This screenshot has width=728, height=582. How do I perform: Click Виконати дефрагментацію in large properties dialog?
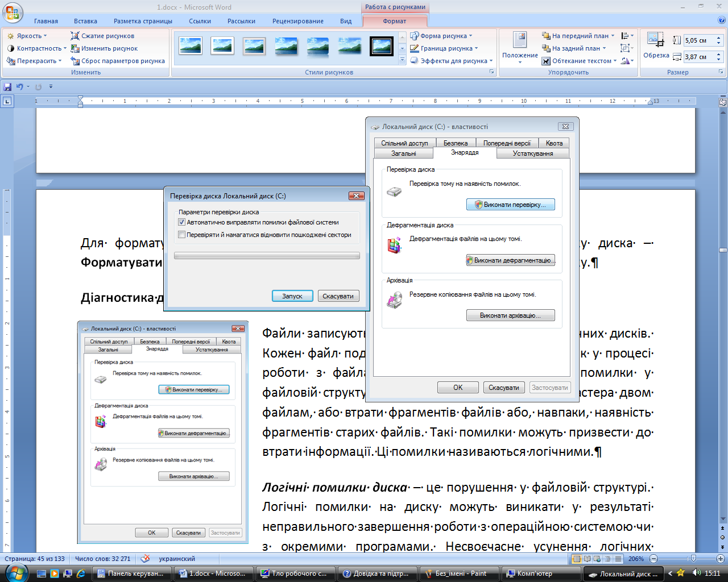(x=511, y=260)
